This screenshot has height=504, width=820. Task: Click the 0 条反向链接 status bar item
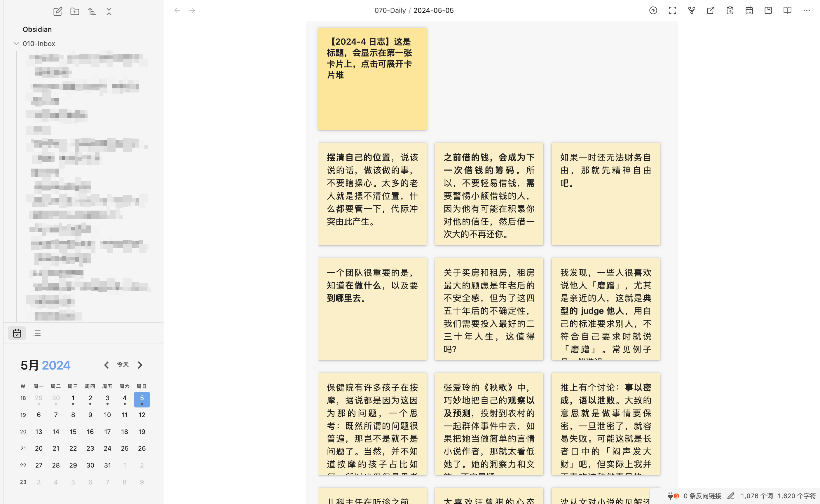(x=702, y=496)
